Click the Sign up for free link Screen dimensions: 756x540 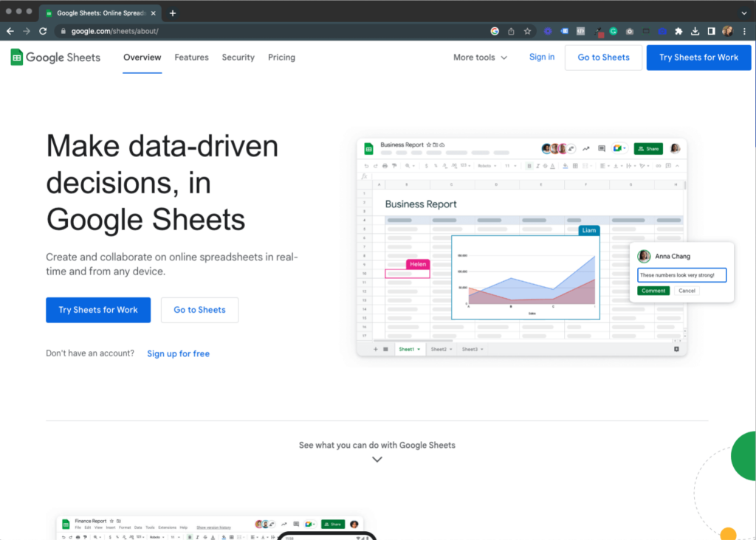(179, 353)
